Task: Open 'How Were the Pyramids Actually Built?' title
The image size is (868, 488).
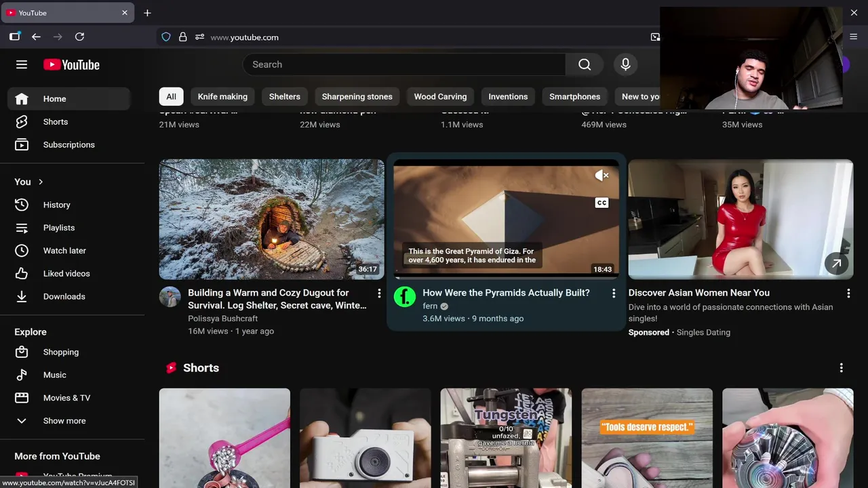Action: [x=506, y=293]
